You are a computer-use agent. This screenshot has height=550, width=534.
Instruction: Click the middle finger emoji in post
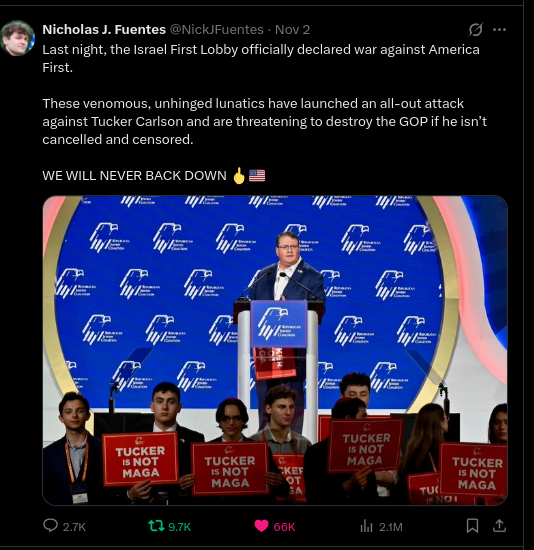239,175
